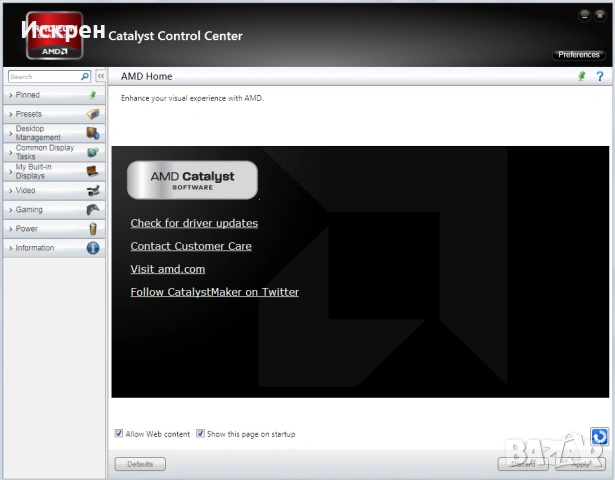The height and width of the screenshot is (480, 615).
Task: Click 'Enhance your visual experience with AMD.' text
Action: click(192, 98)
